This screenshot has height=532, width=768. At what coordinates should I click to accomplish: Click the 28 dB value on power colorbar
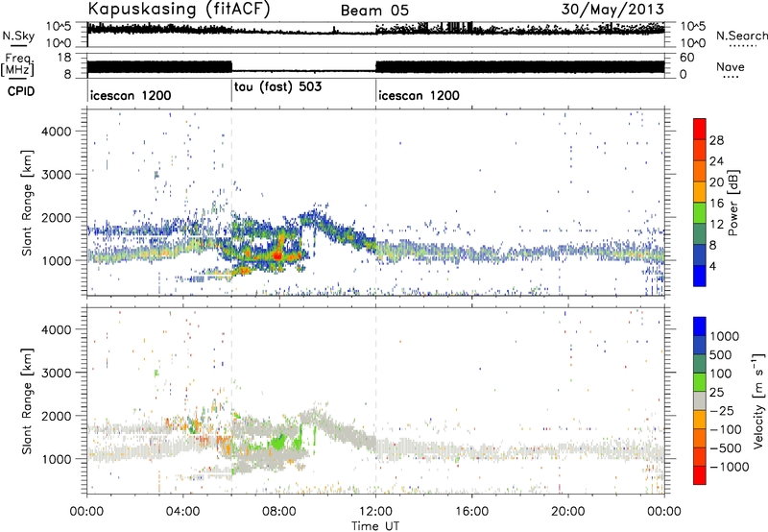pos(716,140)
